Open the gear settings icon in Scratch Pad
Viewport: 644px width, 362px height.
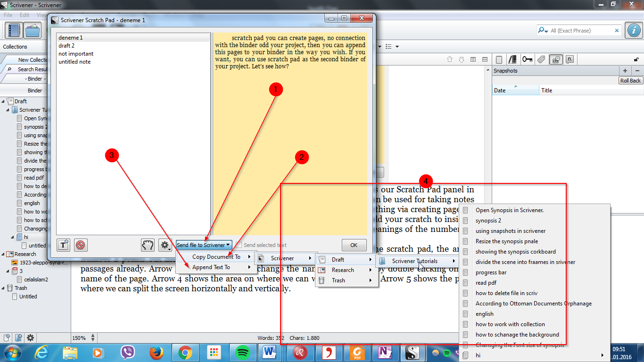tap(165, 245)
